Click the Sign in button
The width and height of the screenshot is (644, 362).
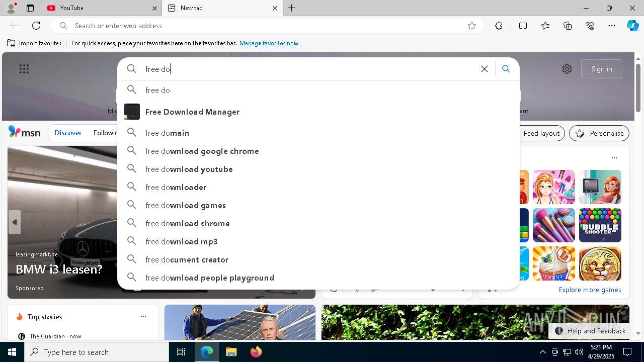tap(602, 69)
